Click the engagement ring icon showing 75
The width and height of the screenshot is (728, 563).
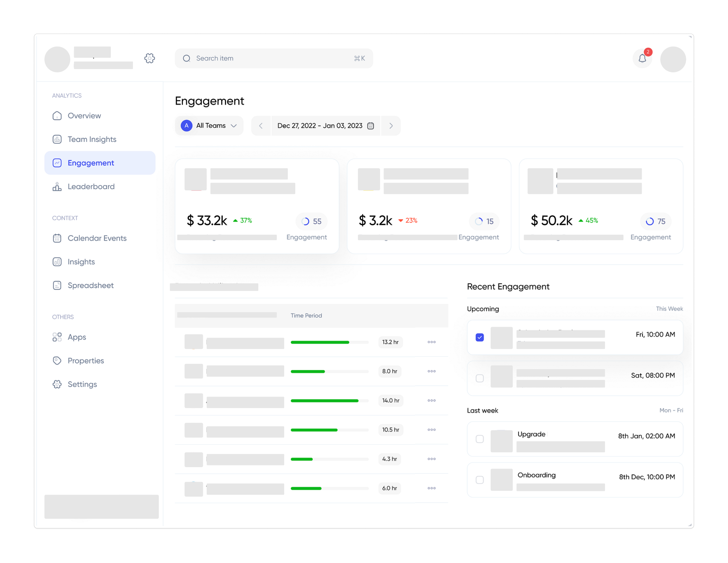pyautogui.click(x=650, y=221)
